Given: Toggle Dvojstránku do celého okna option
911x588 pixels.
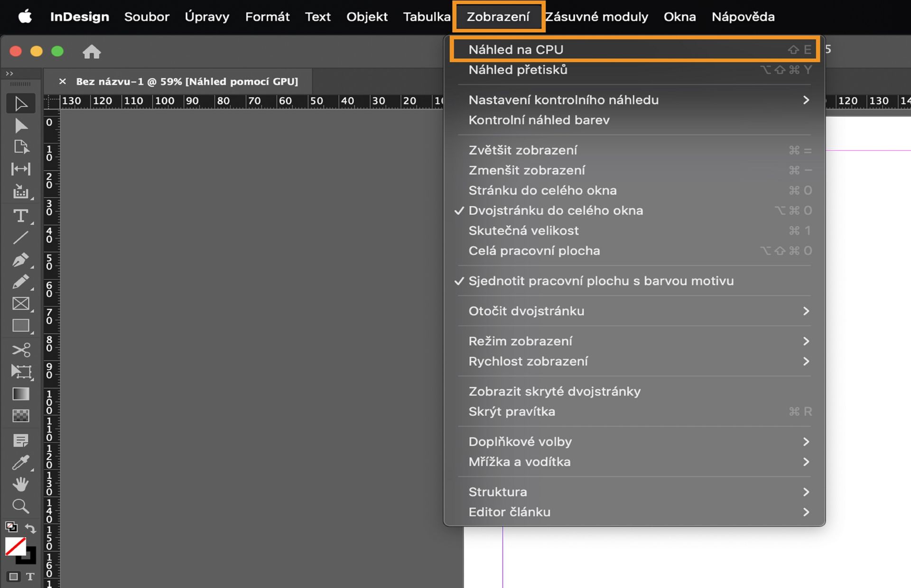Looking at the screenshot, I should (x=555, y=211).
